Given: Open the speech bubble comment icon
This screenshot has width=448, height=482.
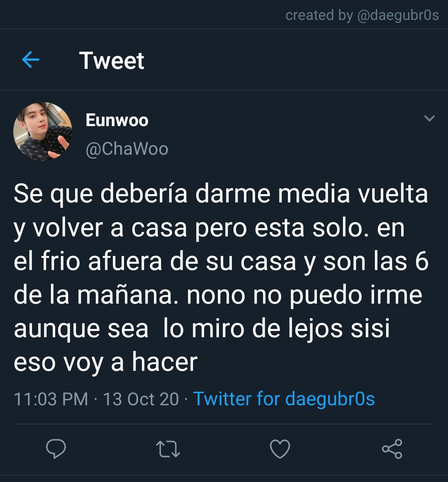Looking at the screenshot, I should tap(56, 449).
